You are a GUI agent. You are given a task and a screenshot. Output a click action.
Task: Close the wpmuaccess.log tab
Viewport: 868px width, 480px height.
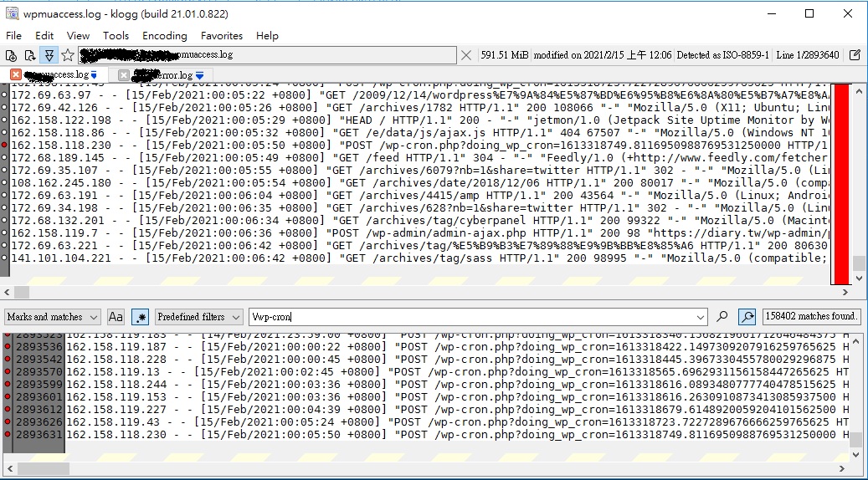pyautogui.click(x=16, y=75)
